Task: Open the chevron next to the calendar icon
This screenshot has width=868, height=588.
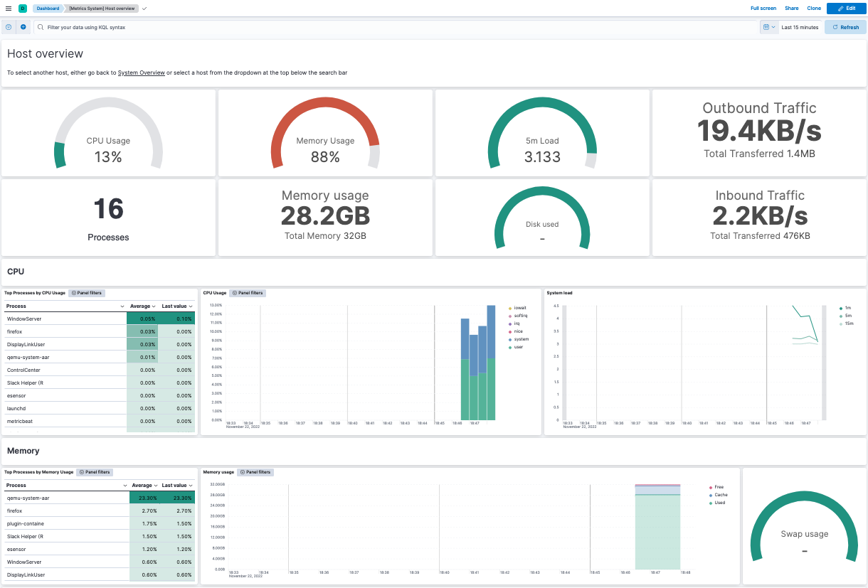Action: [775, 27]
